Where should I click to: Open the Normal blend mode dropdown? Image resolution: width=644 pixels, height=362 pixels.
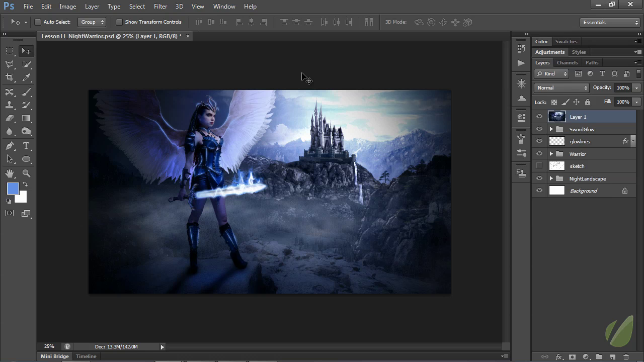click(x=561, y=88)
